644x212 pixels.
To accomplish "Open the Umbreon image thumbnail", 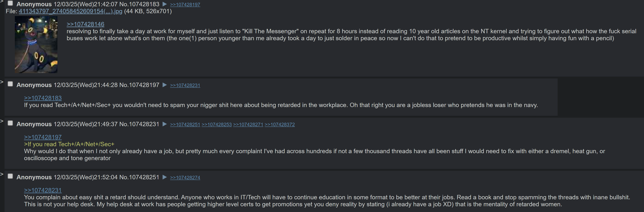I will pos(36,45).
